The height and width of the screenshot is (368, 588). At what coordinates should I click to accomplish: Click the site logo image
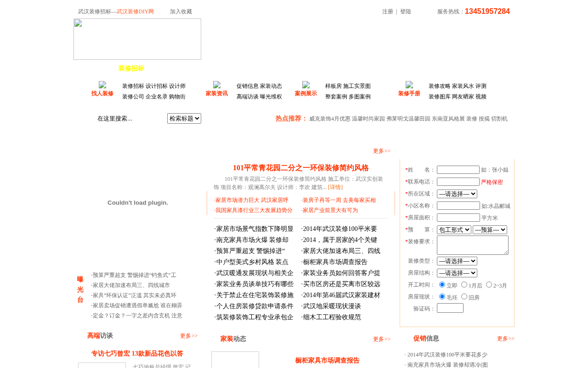point(137,39)
